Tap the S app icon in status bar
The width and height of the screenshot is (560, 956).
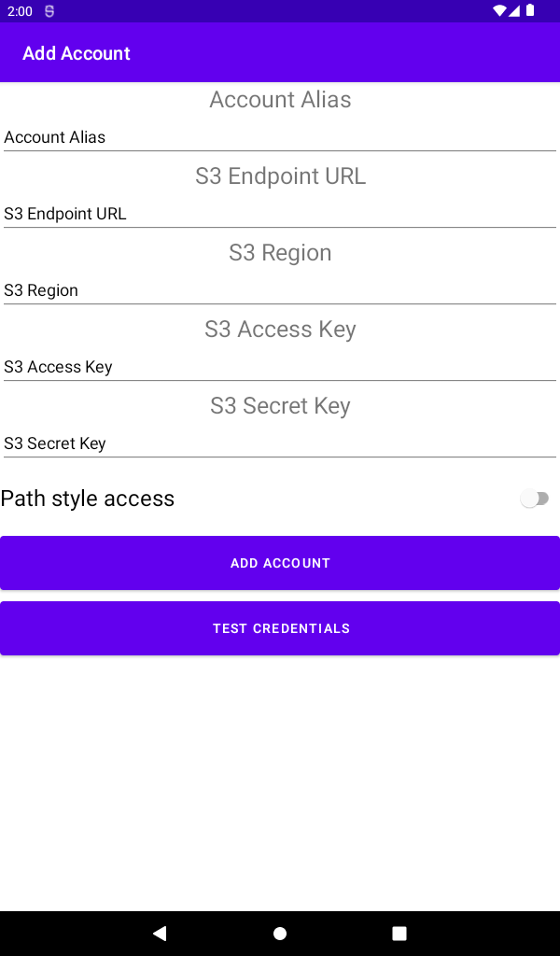(x=49, y=11)
